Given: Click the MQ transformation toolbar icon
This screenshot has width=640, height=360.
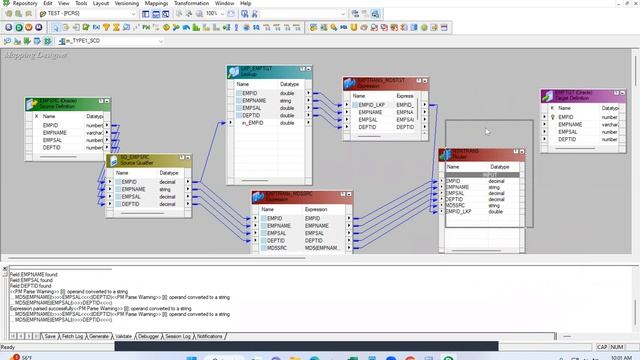Looking at the screenshot, I should tap(344, 27).
